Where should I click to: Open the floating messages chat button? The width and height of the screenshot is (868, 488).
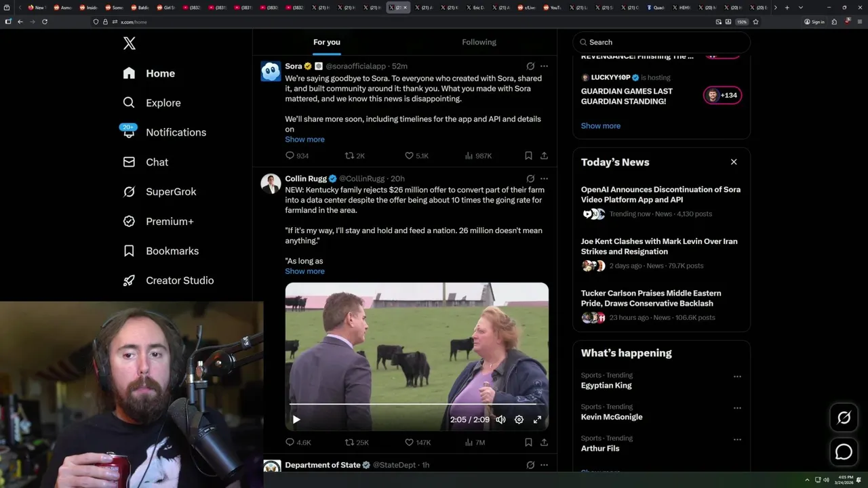[x=844, y=452]
